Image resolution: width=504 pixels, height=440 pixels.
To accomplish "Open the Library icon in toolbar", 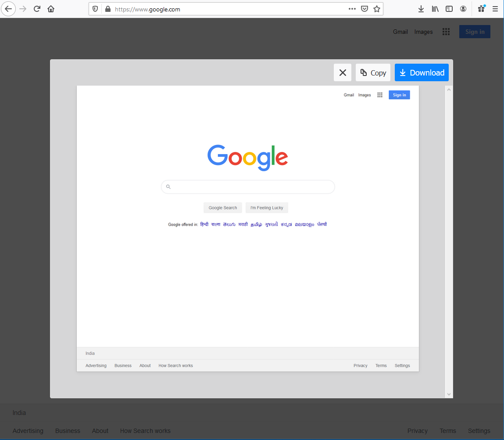I will click(435, 9).
